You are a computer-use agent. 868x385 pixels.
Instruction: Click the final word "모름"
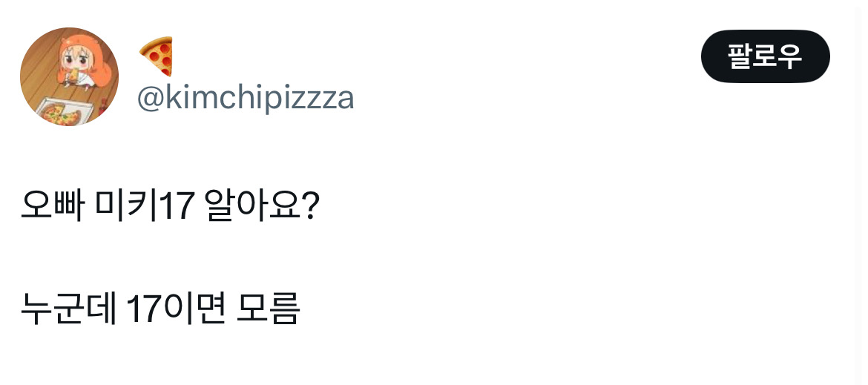click(267, 309)
